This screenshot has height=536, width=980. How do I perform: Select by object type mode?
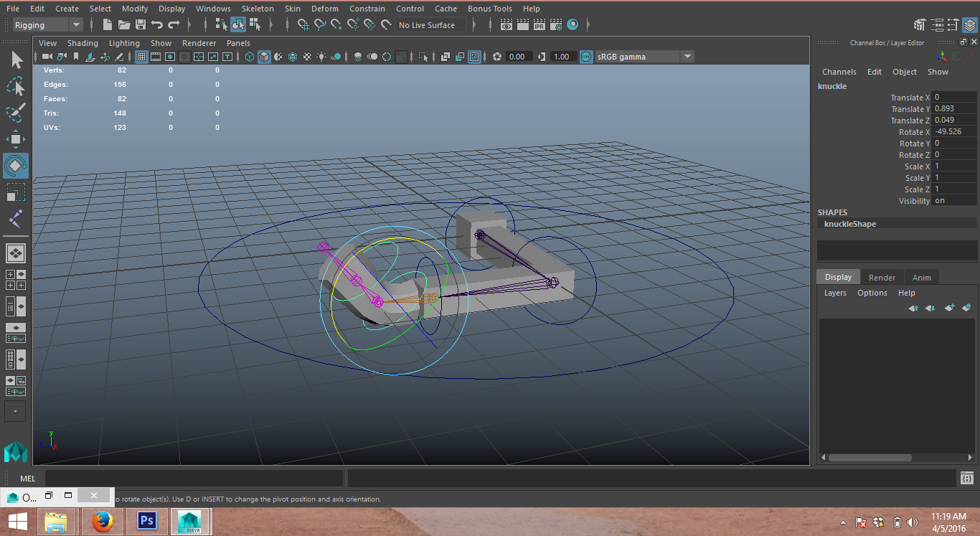pyautogui.click(x=238, y=25)
